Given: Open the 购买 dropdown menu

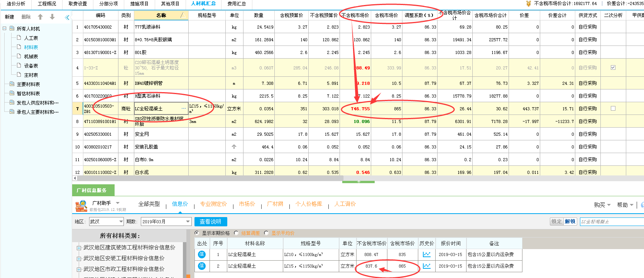Looking at the screenshot, I should tap(602, 205).
